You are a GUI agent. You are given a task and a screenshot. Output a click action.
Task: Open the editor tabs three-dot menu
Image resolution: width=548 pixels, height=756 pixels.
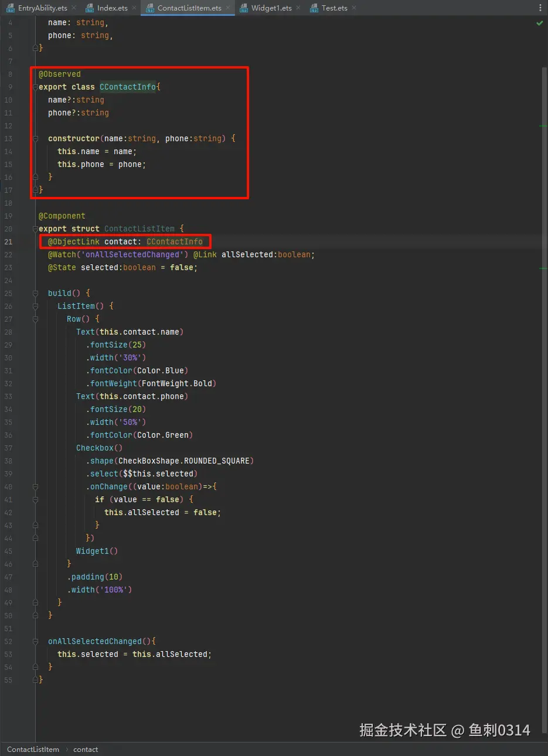540,8
